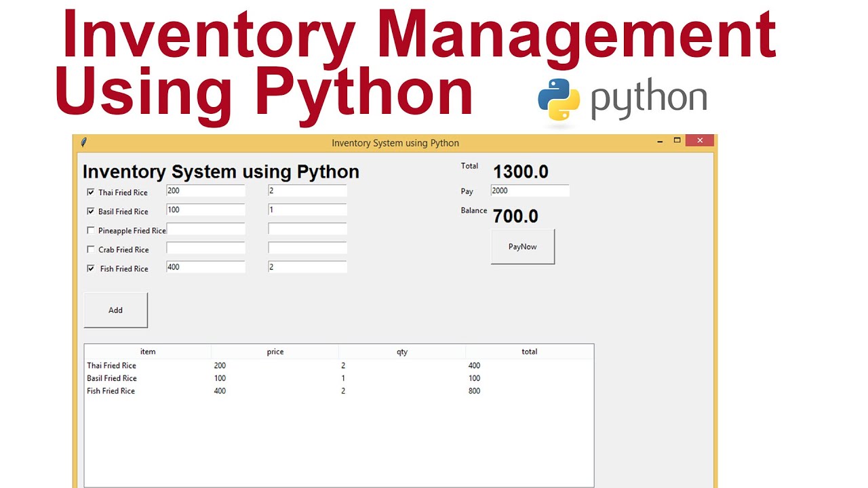868x488 pixels.
Task: Click the Add button
Action: 116,310
